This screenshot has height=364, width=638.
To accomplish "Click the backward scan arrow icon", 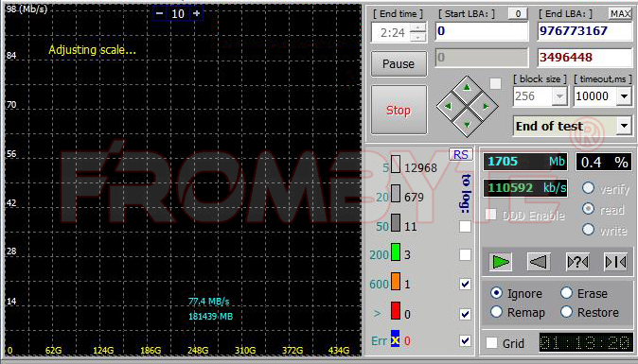I will (539, 262).
